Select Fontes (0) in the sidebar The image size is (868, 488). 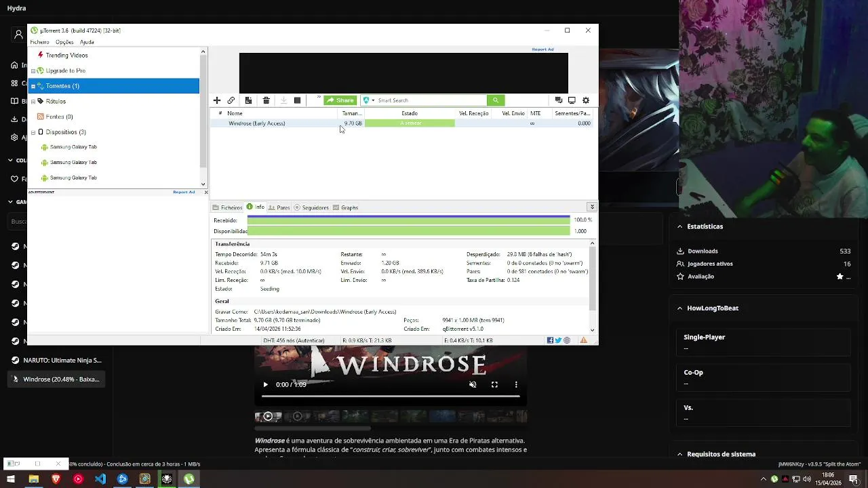tap(59, 117)
